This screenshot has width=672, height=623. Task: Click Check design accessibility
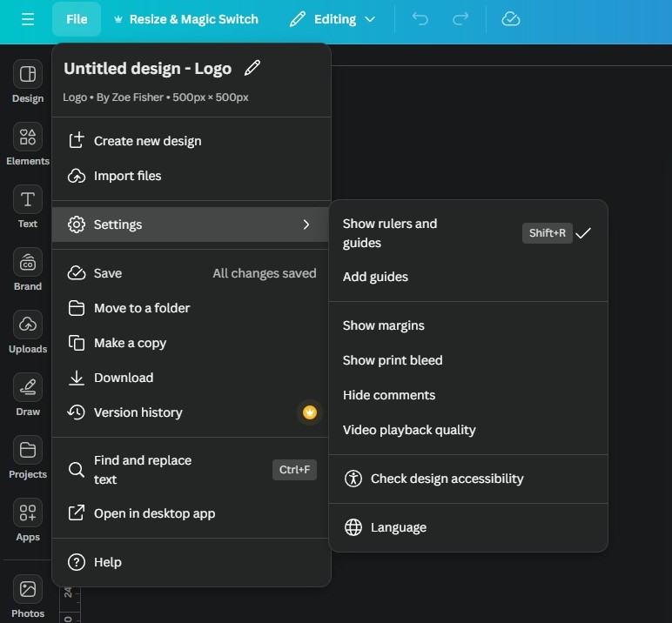(447, 479)
